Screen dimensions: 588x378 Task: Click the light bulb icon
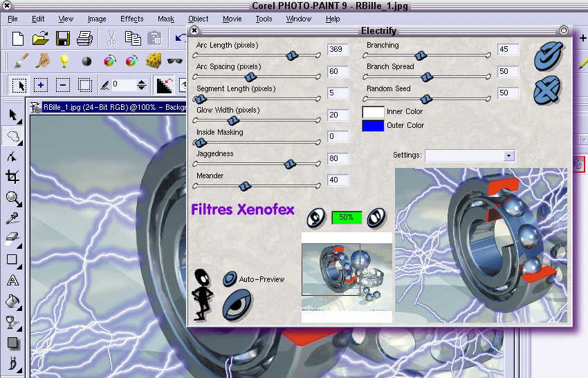64,61
